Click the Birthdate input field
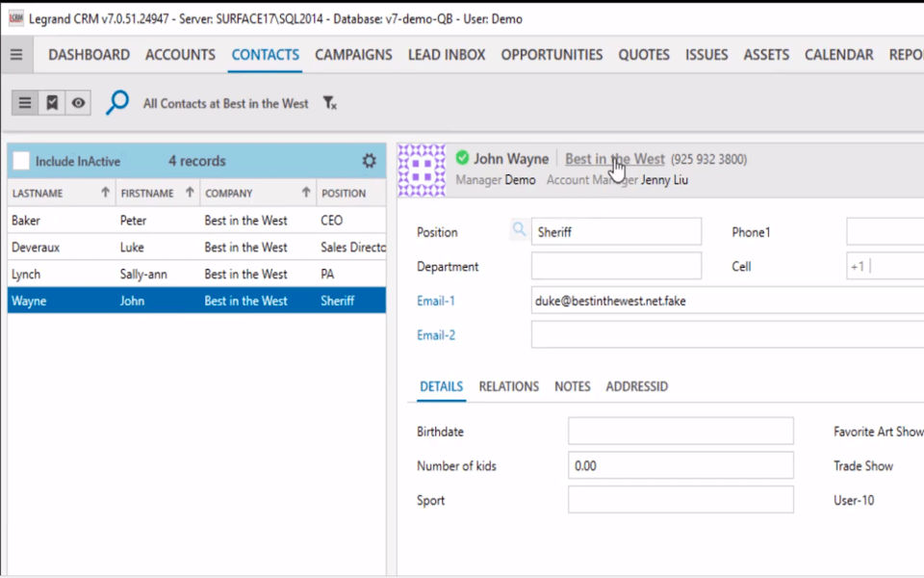Viewport: 924px width, 578px height. click(680, 432)
